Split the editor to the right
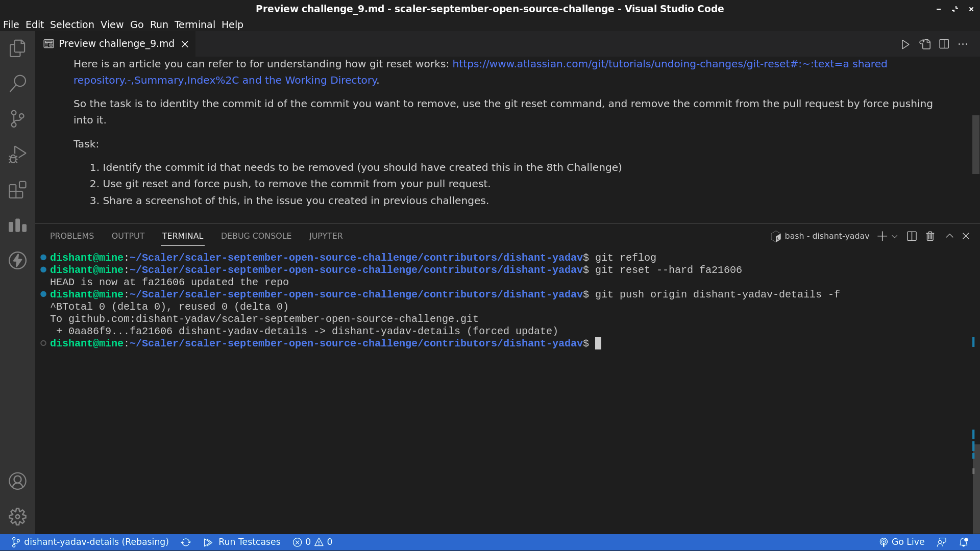 944,44
